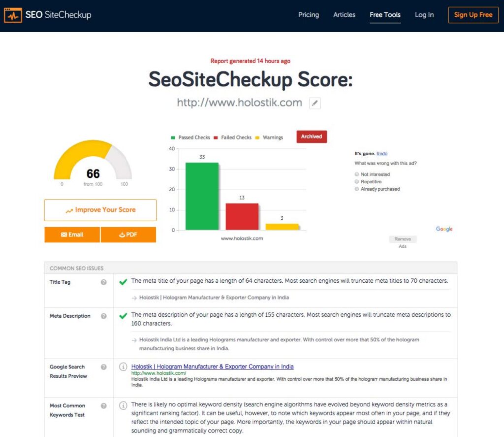Open the Pricing menu item
This screenshot has width=504, height=437.
click(x=309, y=15)
